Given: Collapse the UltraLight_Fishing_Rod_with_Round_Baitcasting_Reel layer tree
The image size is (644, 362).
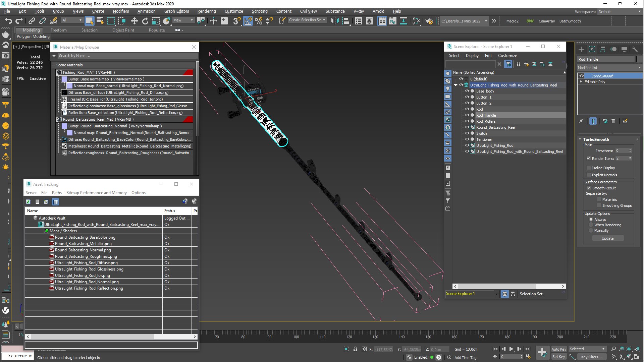Looking at the screenshot, I should tap(456, 85).
